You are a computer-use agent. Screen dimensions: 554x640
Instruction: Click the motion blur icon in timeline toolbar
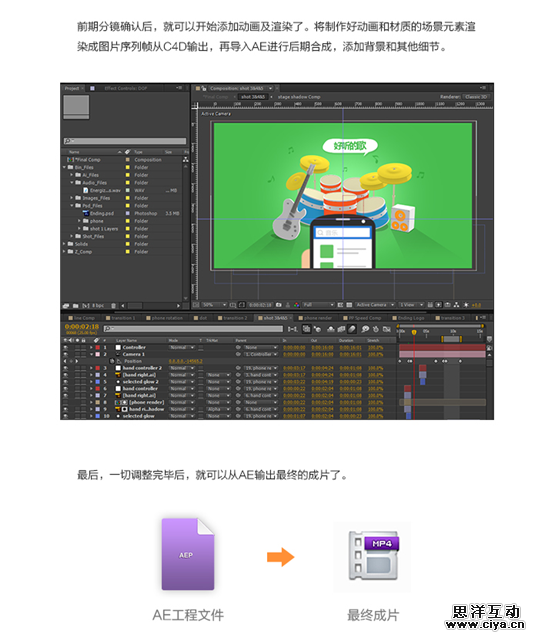click(x=352, y=329)
